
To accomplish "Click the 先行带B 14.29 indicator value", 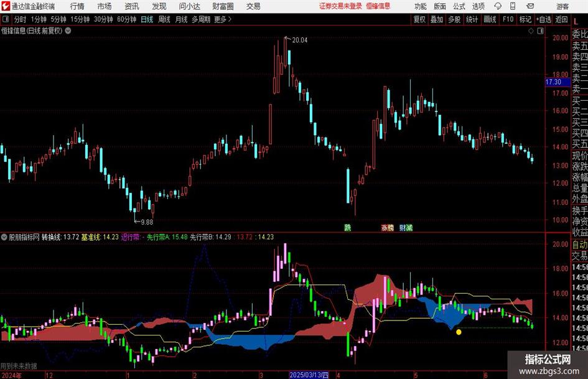I will coord(211,237).
